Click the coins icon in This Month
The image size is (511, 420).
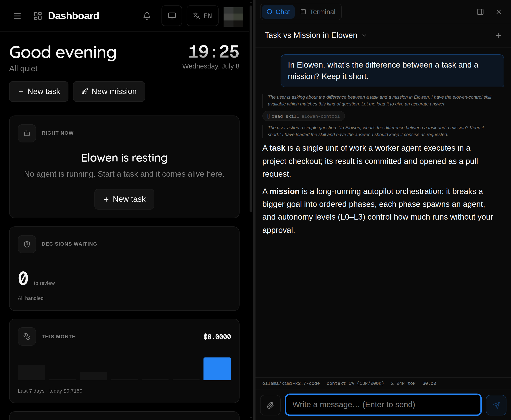pyautogui.click(x=27, y=336)
